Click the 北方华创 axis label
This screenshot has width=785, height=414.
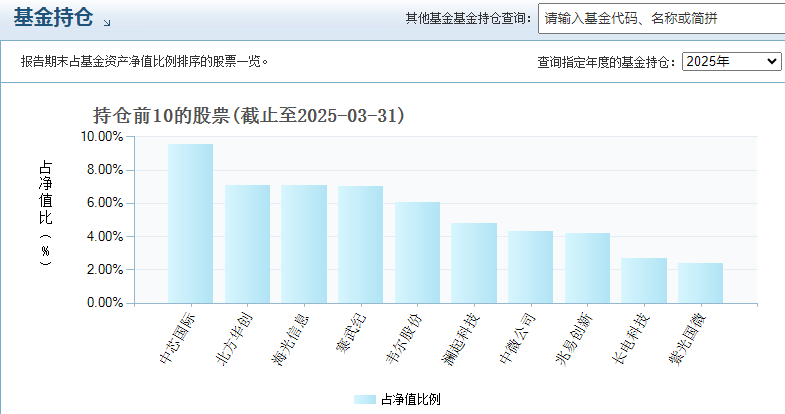click(234, 339)
